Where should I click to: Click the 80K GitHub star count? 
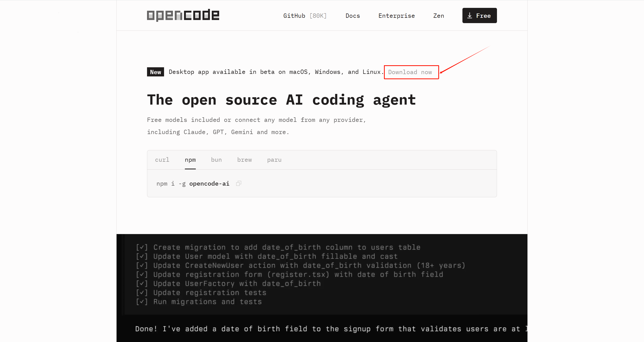[318, 16]
